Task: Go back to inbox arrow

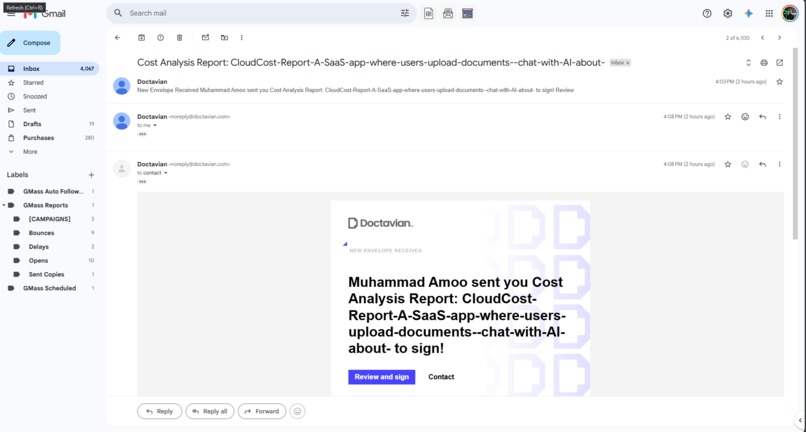Action: tap(118, 38)
